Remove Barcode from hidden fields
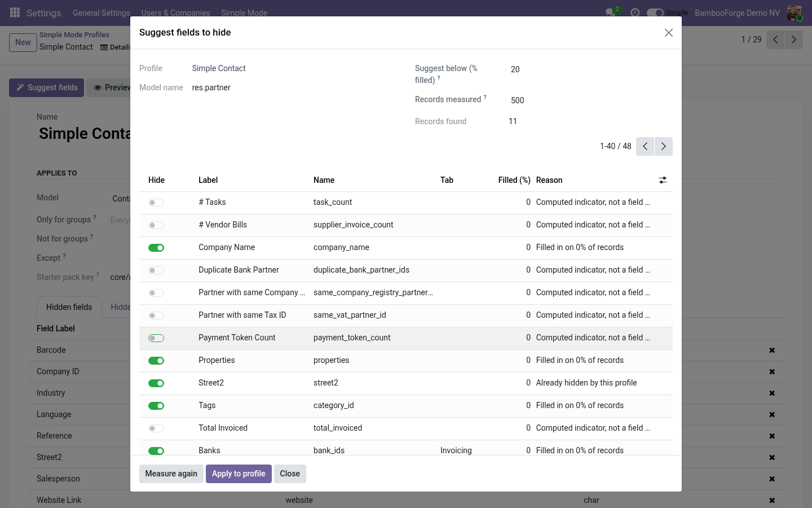Viewport: 812px width, 508px height. pos(772,351)
